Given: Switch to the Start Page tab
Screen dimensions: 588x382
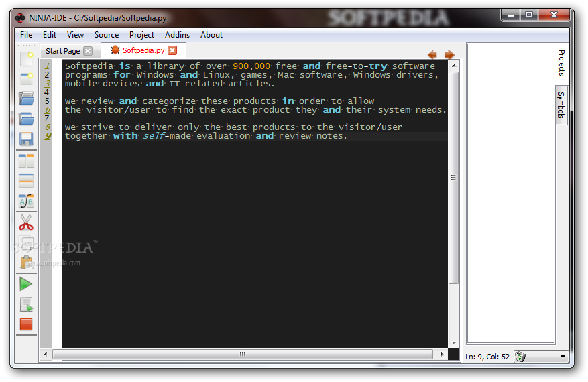Looking at the screenshot, I should [x=63, y=51].
